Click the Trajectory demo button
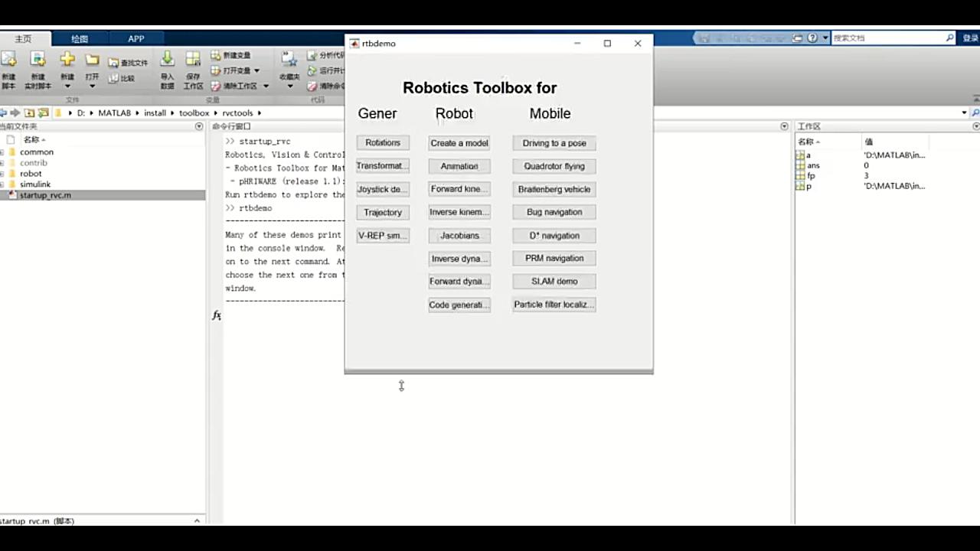Image resolution: width=980 pixels, height=551 pixels. point(383,212)
